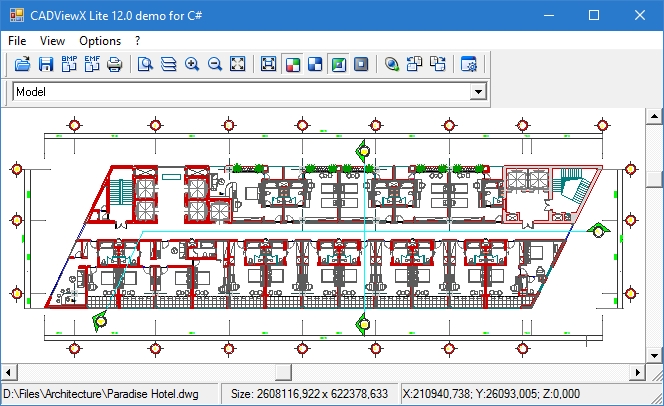Export drawing using the BMP icon
The width and height of the screenshot is (664, 406).
coord(69,65)
